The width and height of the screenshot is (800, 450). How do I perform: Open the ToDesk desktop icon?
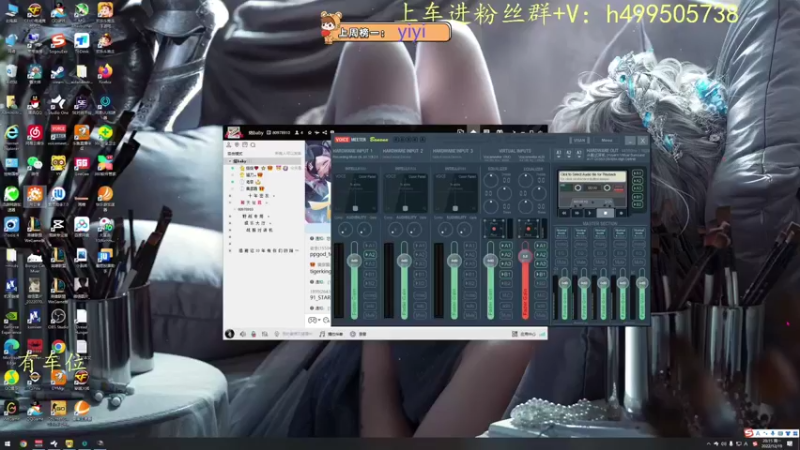(x=82, y=41)
